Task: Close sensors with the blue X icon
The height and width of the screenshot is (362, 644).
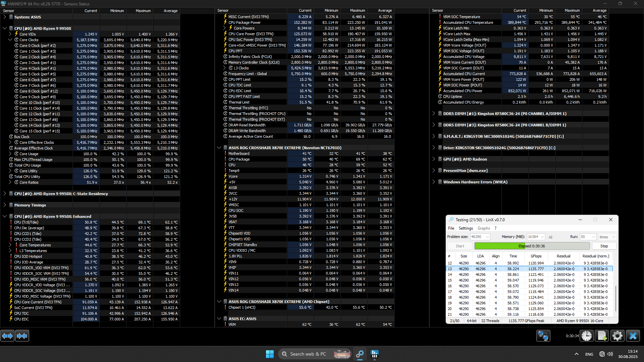Action: pos(633,336)
